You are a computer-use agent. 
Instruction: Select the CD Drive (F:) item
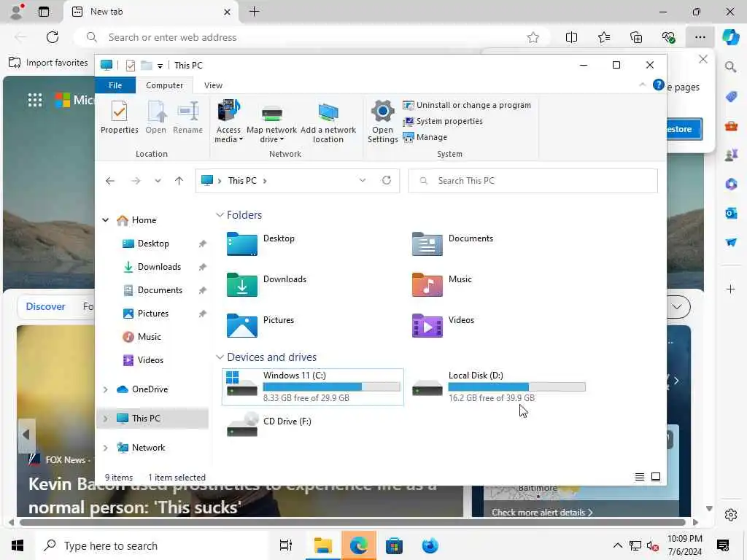point(268,425)
